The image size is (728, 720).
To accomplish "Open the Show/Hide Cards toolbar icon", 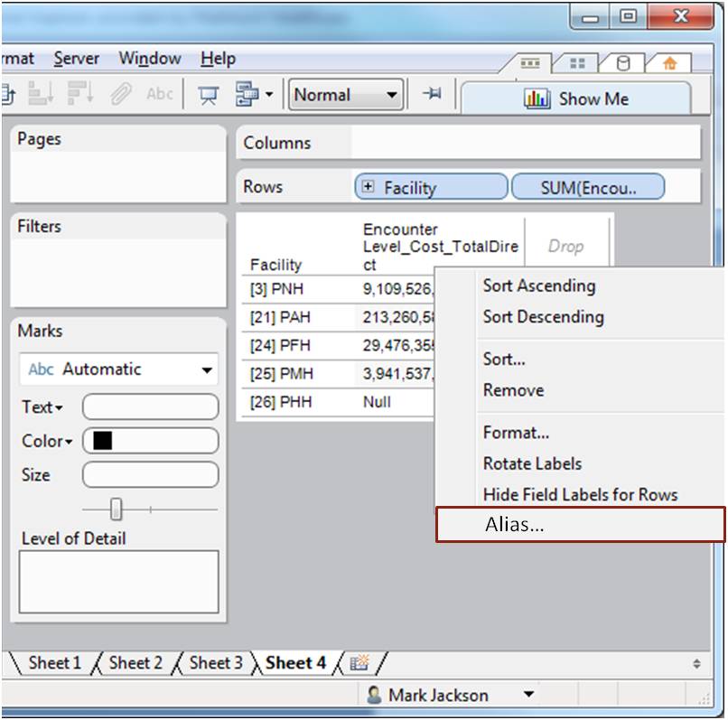I will [x=252, y=94].
